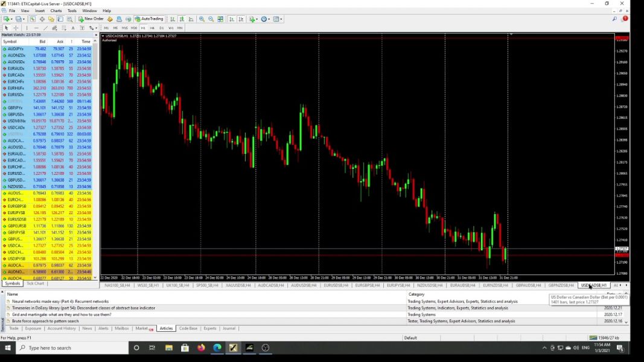Click the chart zoom in magnifier icon
The image size is (644, 362).
coord(202,19)
